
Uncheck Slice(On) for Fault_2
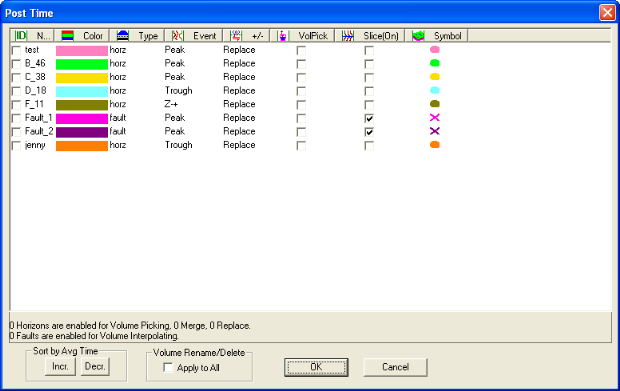coord(369,132)
